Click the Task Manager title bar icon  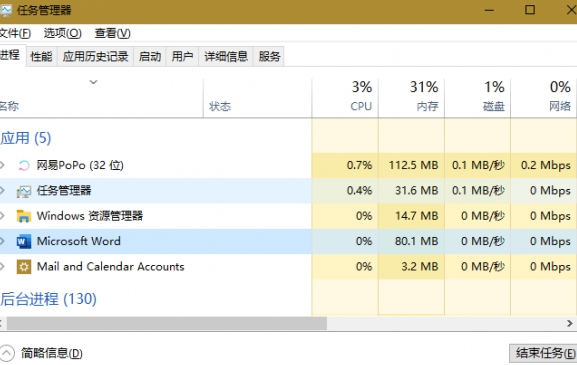tap(6, 10)
